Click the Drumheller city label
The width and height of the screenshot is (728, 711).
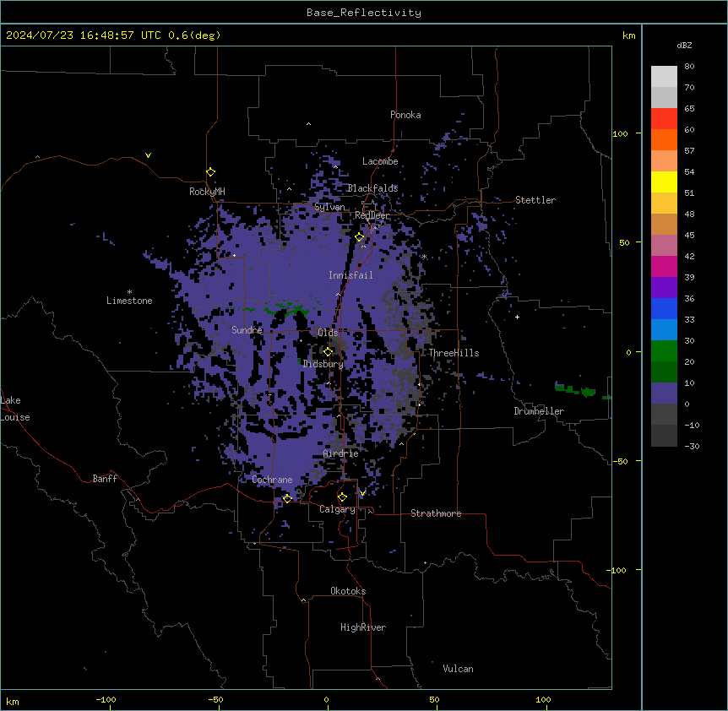tap(539, 411)
